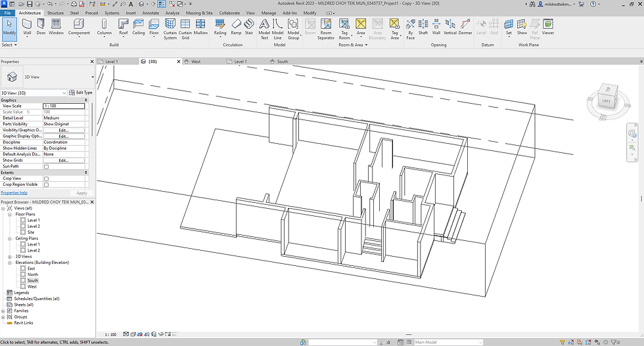The image size is (644, 346).
Task: Switch to the West view tab
Action: coord(196,62)
